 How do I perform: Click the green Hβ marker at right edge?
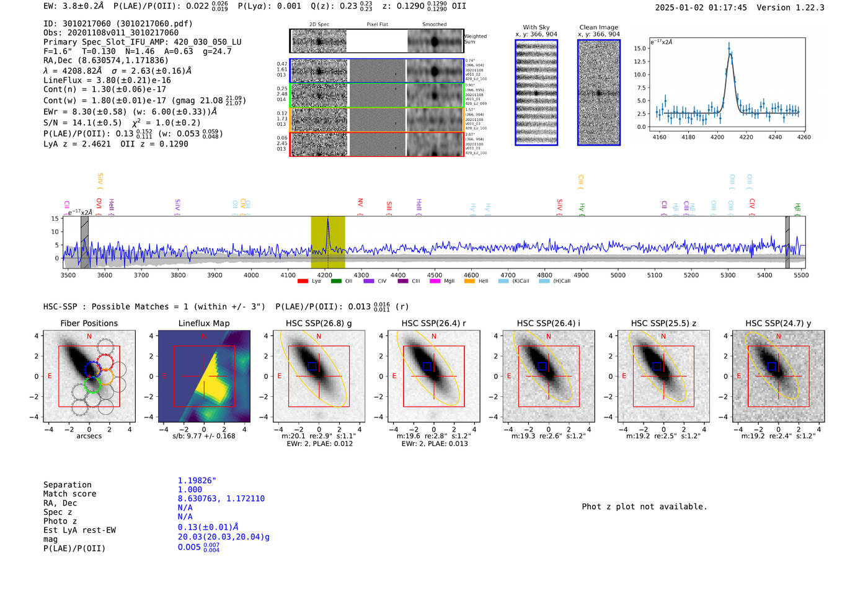click(x=798, y=209)
